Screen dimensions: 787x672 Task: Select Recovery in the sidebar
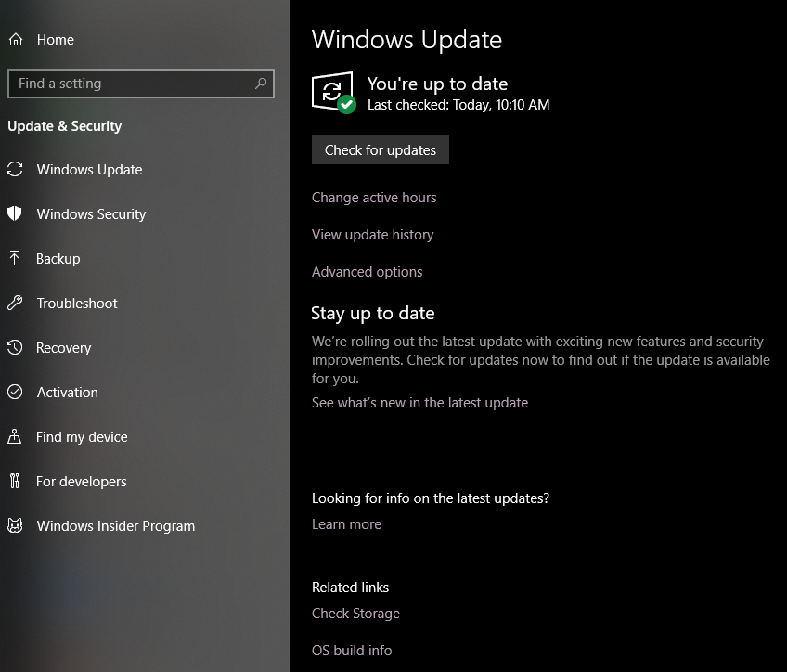pos(64,348)
